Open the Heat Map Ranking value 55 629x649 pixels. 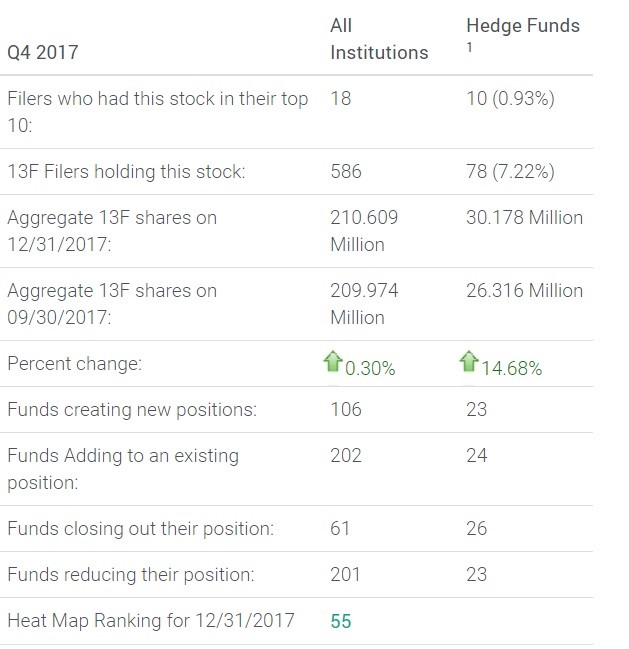(x=341, y=621)
